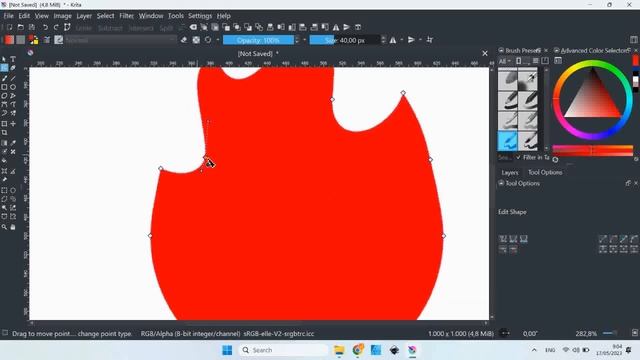640x360 pixels.
Task: Open the Help menu
Action: [224, 16]
